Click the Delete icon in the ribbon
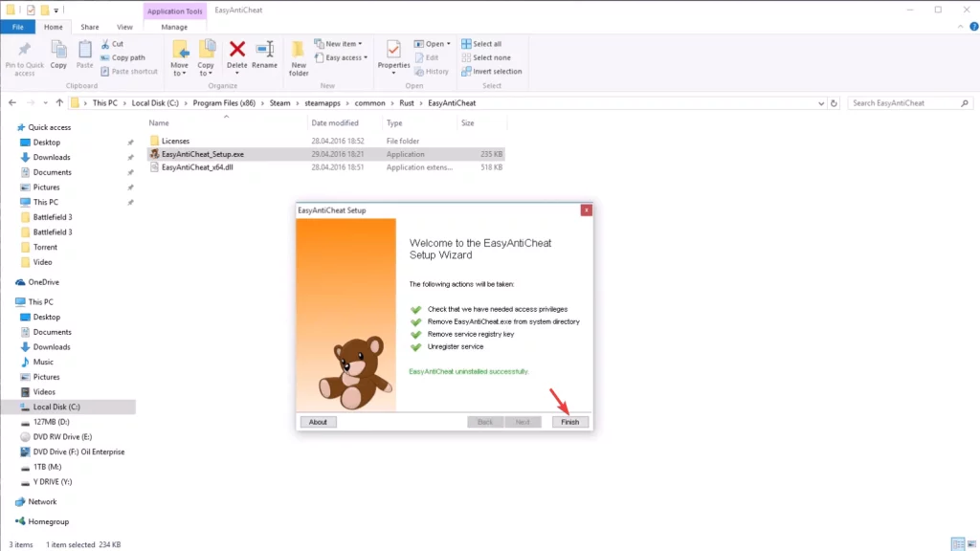Viewport: 980px width, 551px height. 236,54
